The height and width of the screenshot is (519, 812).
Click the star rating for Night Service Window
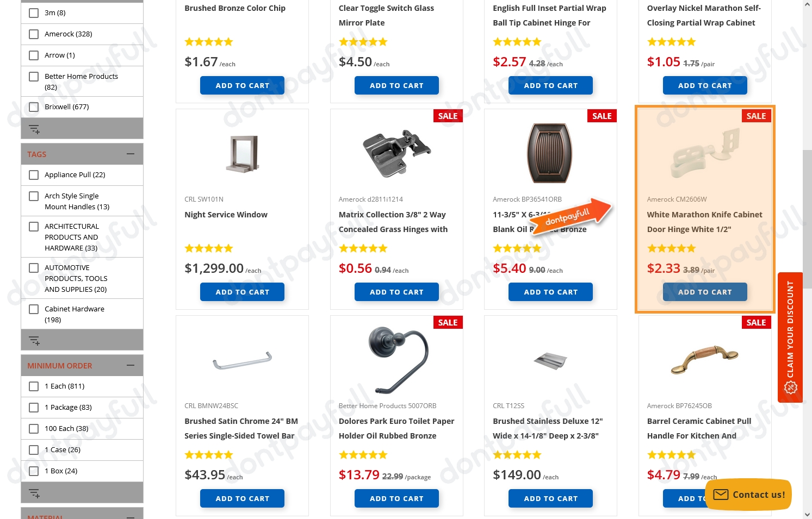click(x=209, y=248)
